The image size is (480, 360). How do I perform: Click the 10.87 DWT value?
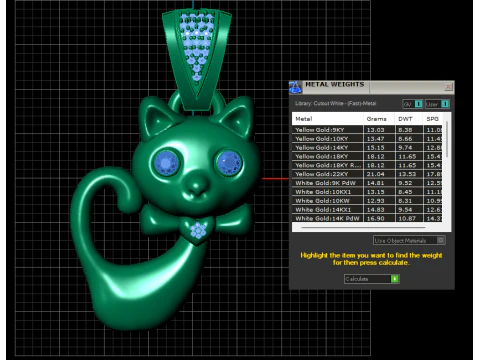tap(407, 218)
